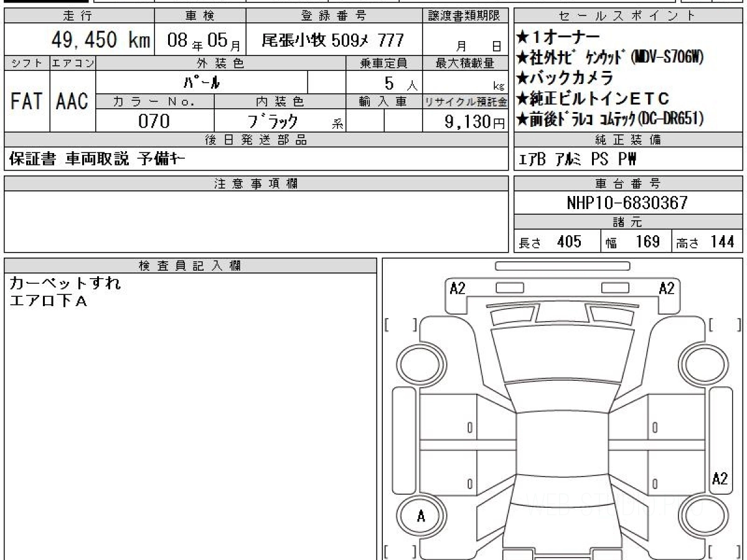The width and height of the screenshot is (747, 560).
Task: Select the パール exterior color value
Action: (x=202, y=83)
